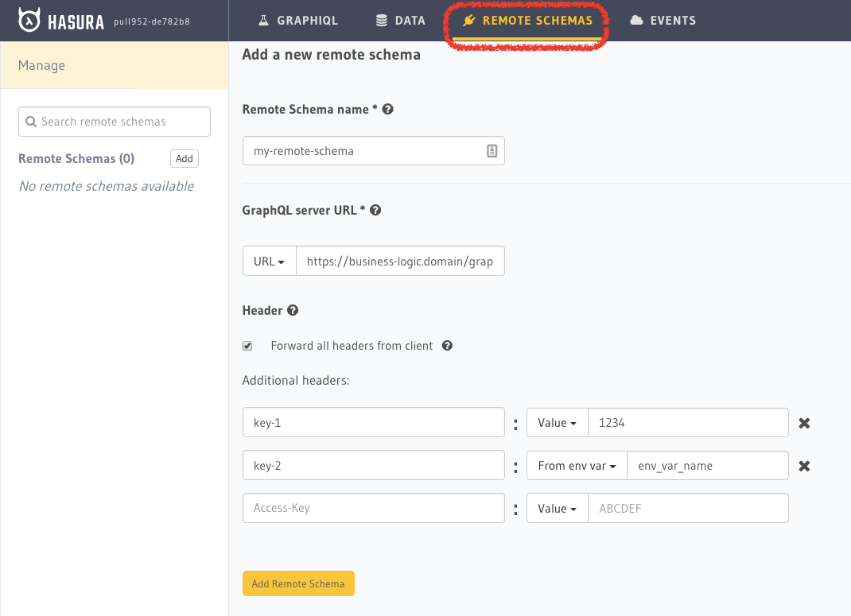Click the Hasura logo icon

click(x=29, y=21)
